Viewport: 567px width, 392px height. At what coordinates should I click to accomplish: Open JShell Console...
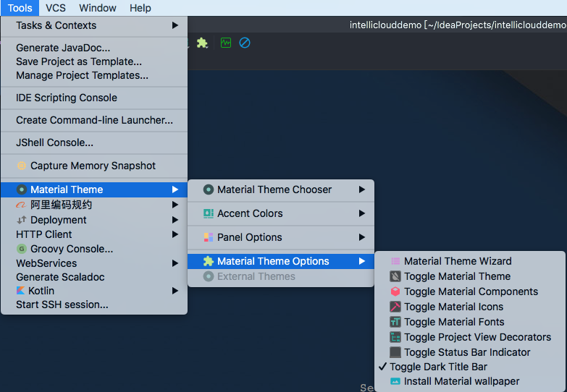click(x=94, y=142)
